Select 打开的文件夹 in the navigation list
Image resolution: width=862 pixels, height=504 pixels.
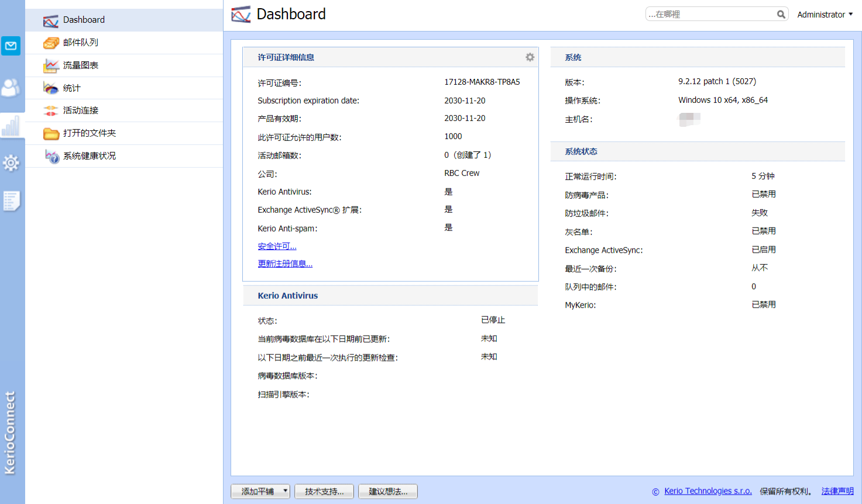click(x=124, y=133)
